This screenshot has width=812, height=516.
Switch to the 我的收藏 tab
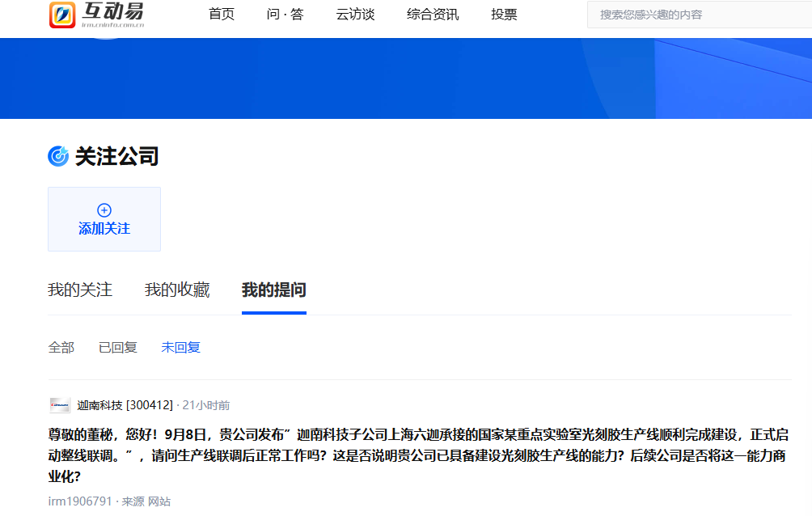177,290
